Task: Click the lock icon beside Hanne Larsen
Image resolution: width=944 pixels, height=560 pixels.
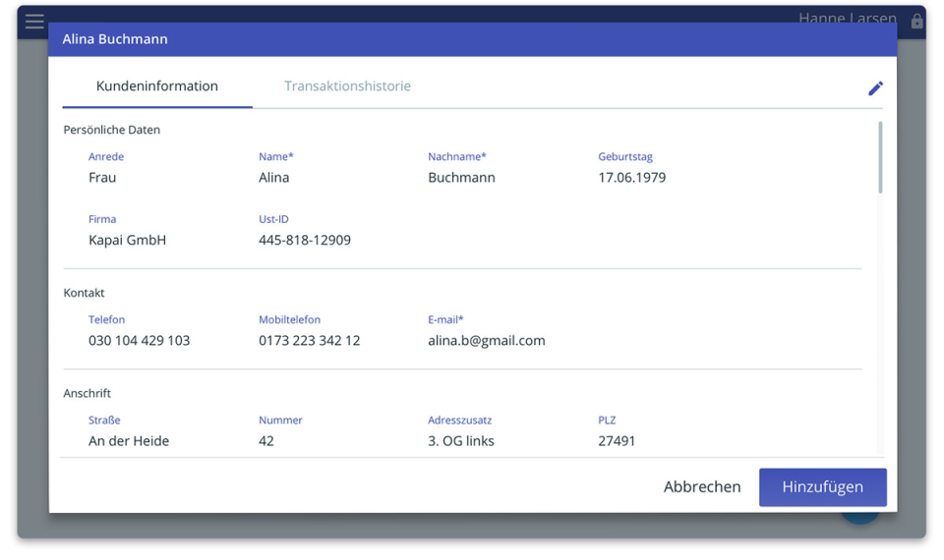Action: click(x=916, y=21)
